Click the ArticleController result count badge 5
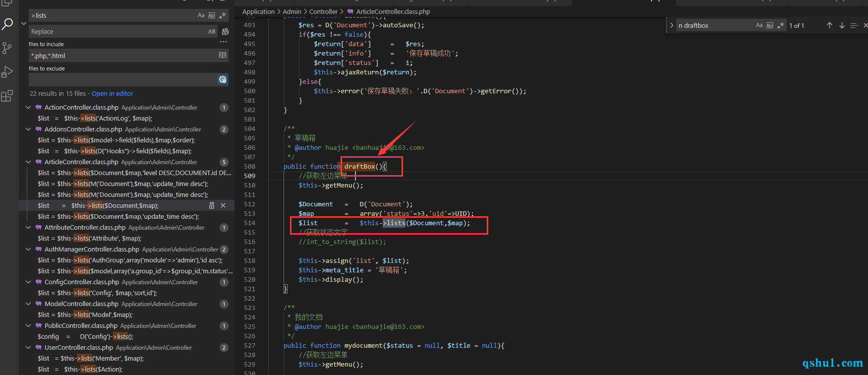868x375 pixels. coord(224,162)
